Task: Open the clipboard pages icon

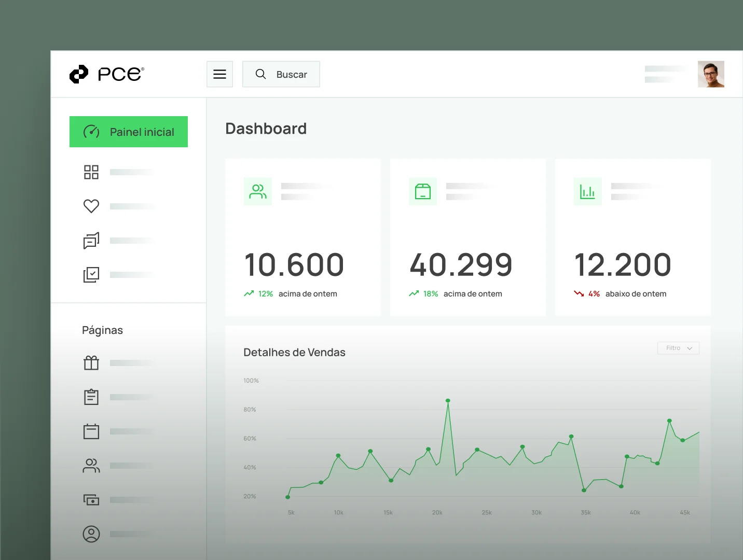Action: click(91, 397)
